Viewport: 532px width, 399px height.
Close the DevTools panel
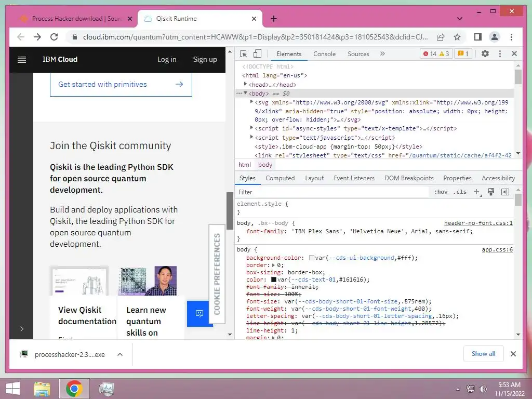[x=514, y=54]
